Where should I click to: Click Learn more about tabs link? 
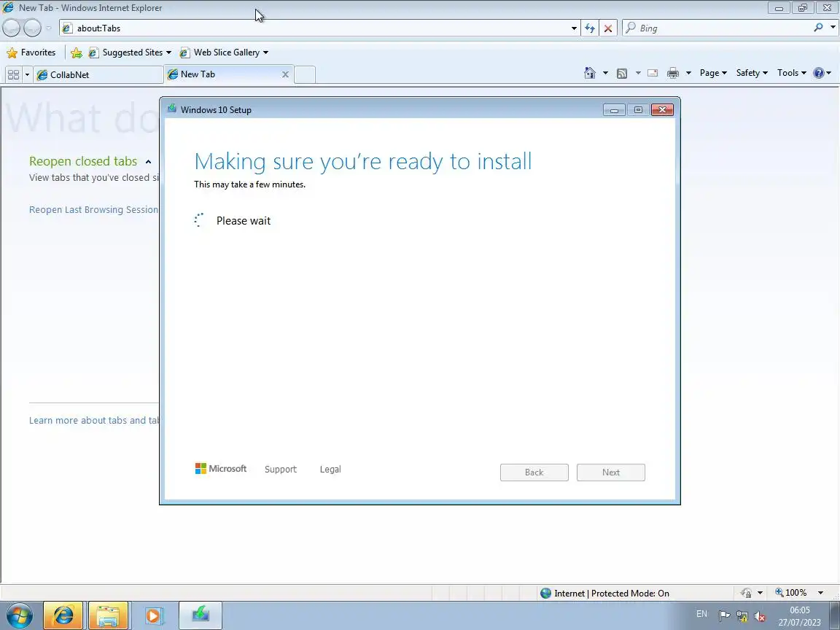pyautogui.click(x=94, y=420)
